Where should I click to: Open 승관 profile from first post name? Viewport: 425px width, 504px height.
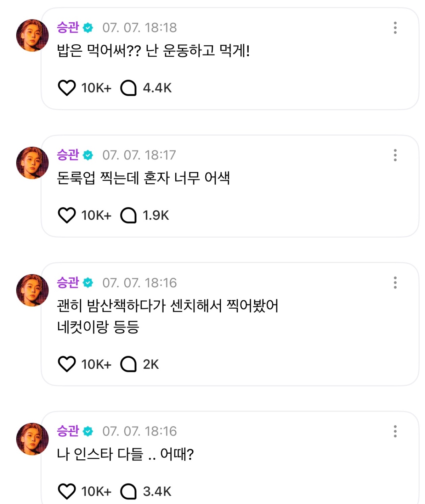pos(68,28)
